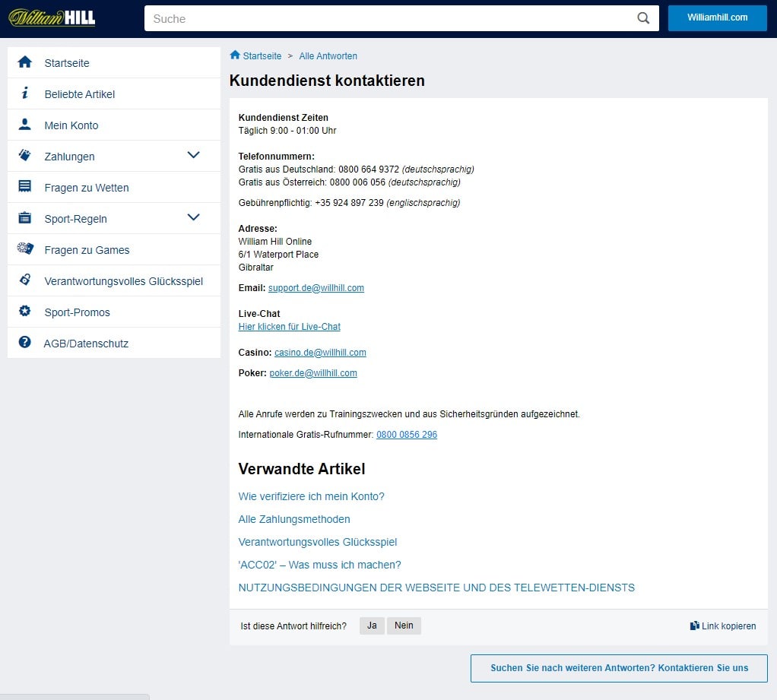The height and width of the screenshot is (700, 777).
Task: Click the Sport-Regeln clipboard icon
Action: [x=25, y=218]
